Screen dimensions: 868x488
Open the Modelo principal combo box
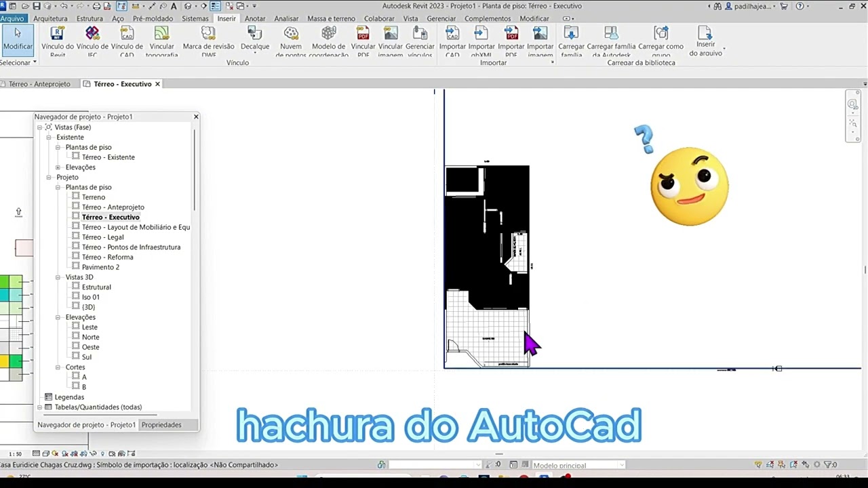coord(578,465)
